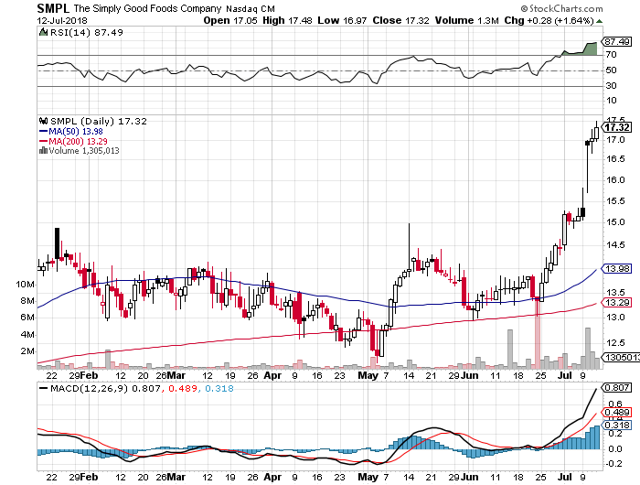The height and width of the screenshot is (485, 640).
Task: Click the 'SMPL (Daily) 17.32' legend label
Action: tap(98, 121)
